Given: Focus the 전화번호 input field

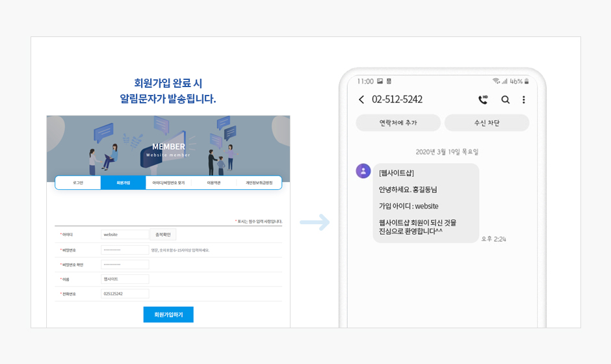Looking at the screenshot, I should click(x=125, y=294).
